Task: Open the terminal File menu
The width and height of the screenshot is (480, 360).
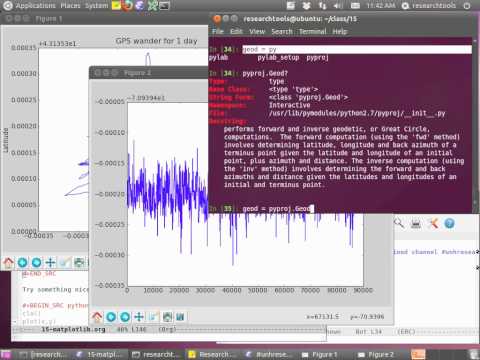Action: tap(218, 31)
